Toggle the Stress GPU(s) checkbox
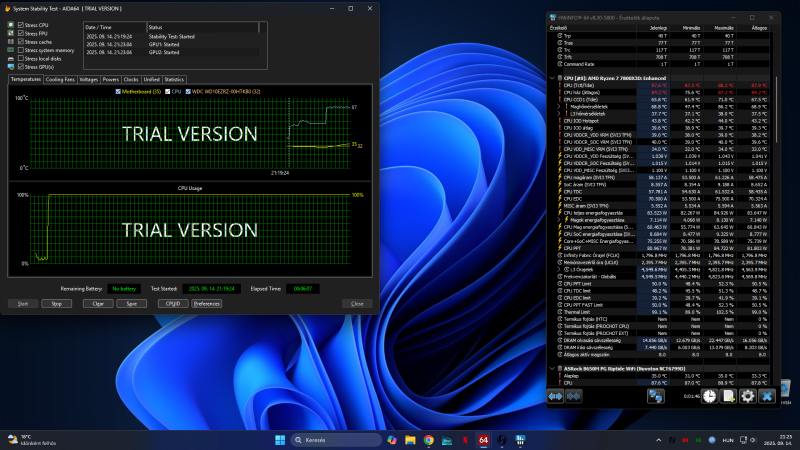 click(x=21, y=67)
